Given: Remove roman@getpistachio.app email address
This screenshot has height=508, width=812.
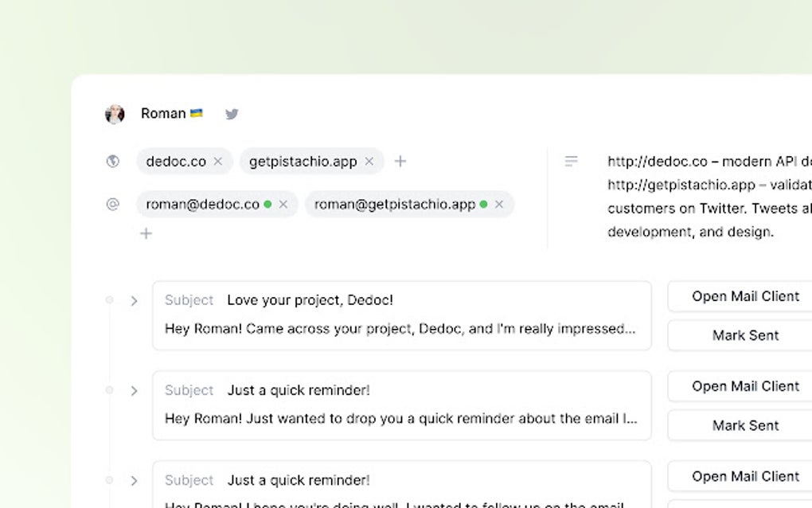Looking at the screenshot, I should [499, 205].
